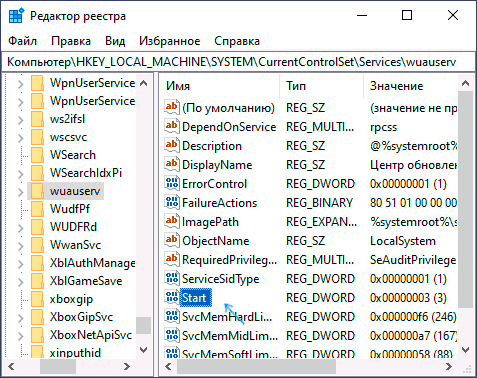
Task: Expand the WSearchIdxPi tree node
Action: coord(21,174)
